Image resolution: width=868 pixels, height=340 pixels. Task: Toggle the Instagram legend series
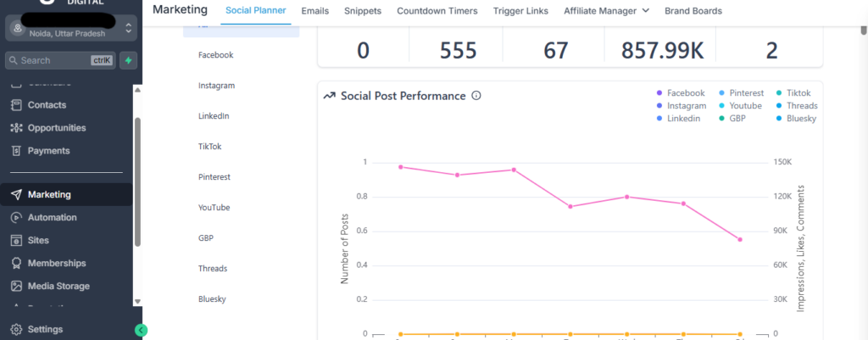(x=682, y=106)
